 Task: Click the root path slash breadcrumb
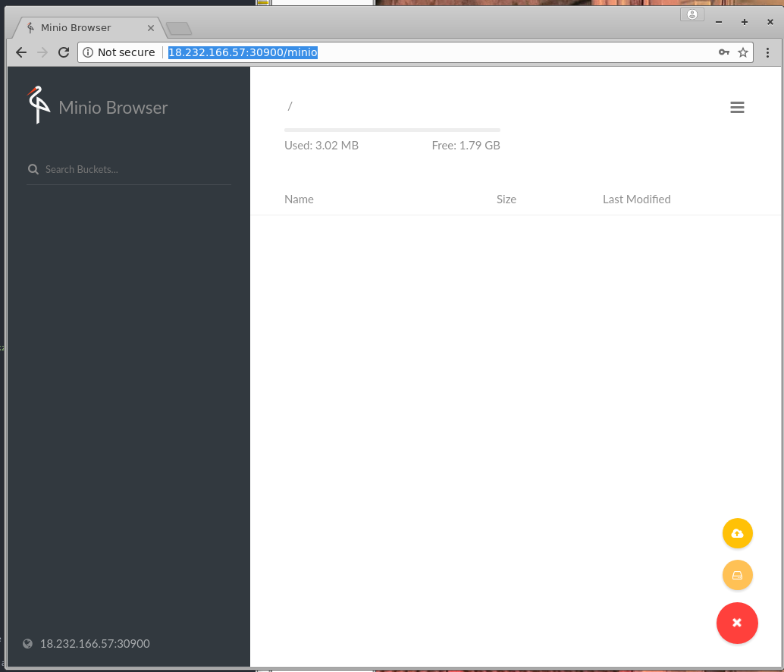(290, 106)
